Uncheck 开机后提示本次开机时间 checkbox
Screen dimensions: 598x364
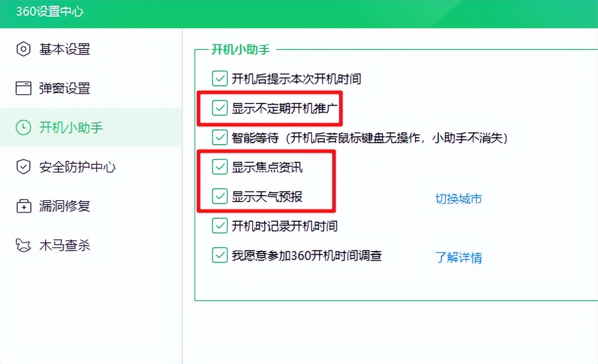[x=219, y=78]
